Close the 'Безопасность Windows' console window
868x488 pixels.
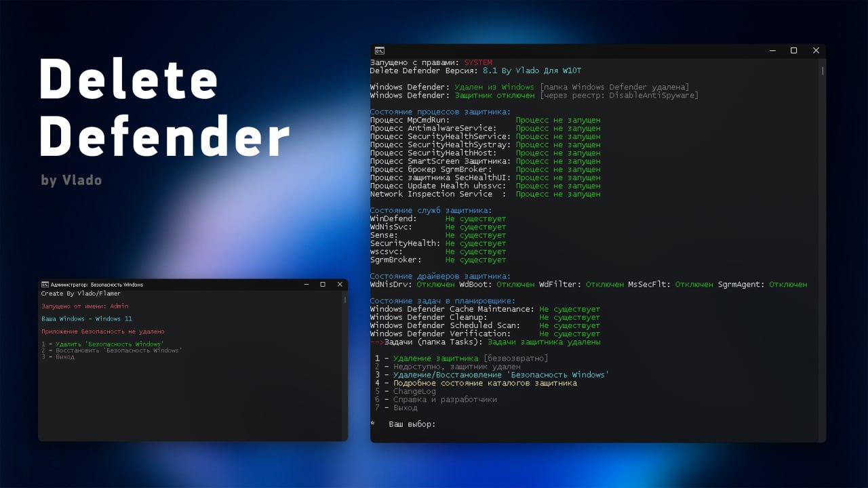click(340, 285)
